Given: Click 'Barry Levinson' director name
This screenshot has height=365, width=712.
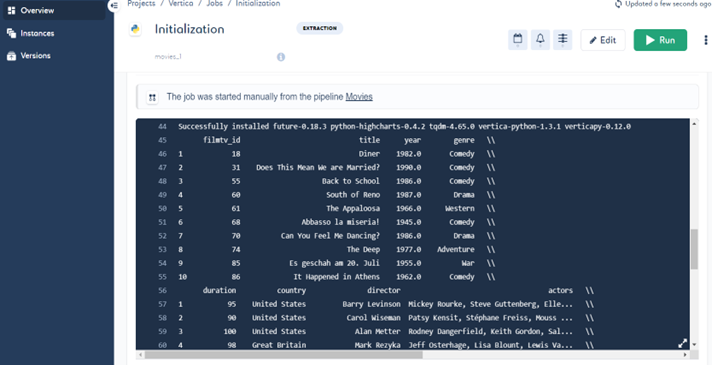Looking at the screenshot, I should pyautogui.click(x=371, y=304).
